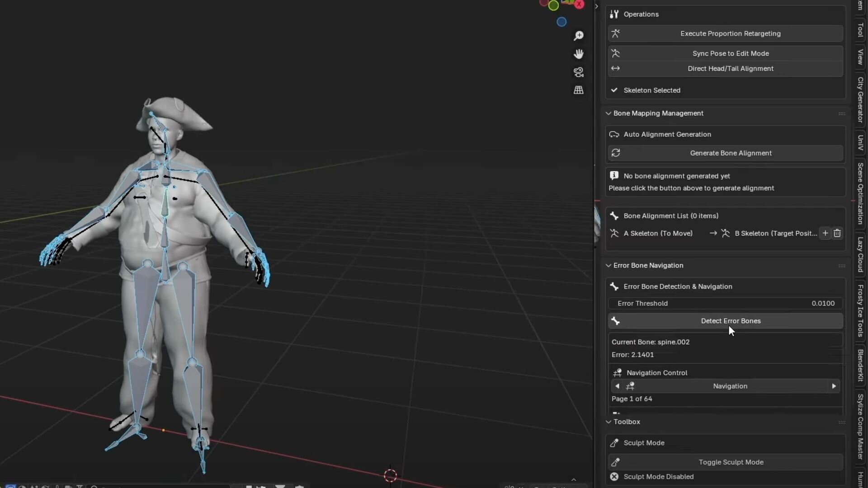868x488 pixels.
Task: Collapse the Toolbox panel
Action: 609,422
